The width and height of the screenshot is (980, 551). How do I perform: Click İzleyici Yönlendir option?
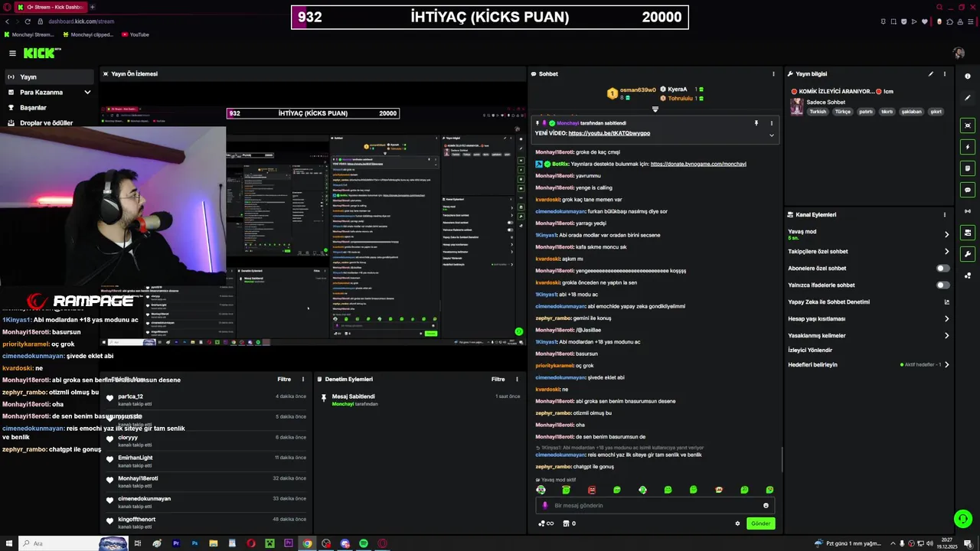(810, 350)
